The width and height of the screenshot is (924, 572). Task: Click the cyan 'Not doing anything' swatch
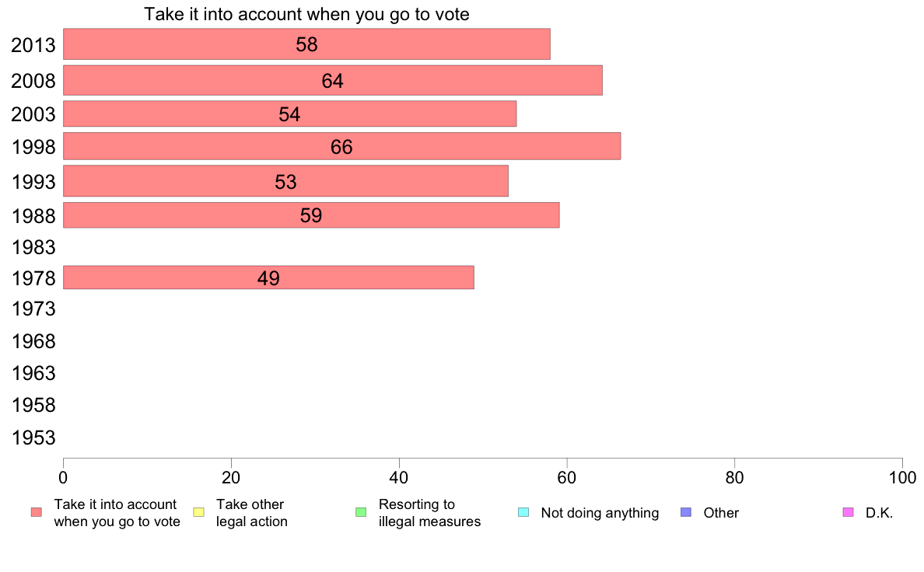(523, 512)
